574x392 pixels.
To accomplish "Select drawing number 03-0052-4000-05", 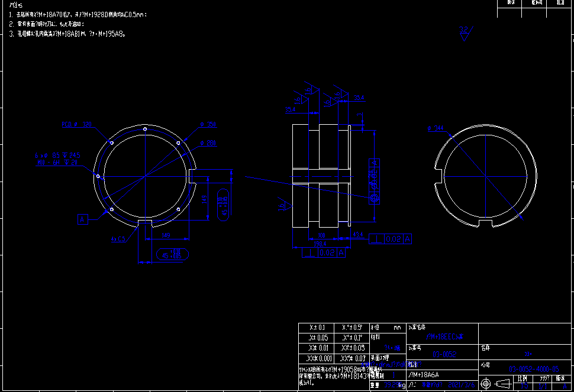I will tap(533, 370).
